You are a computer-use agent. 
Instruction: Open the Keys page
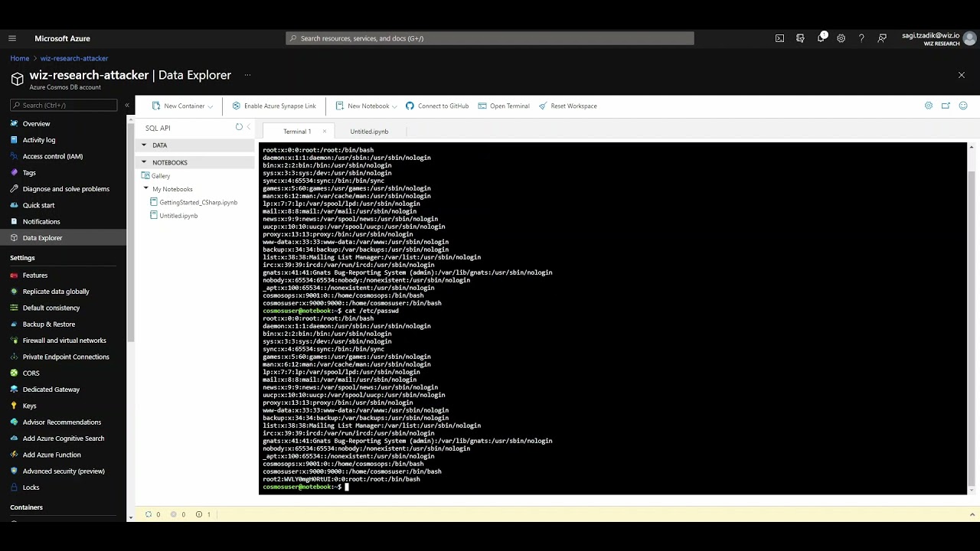click(29, 406)
